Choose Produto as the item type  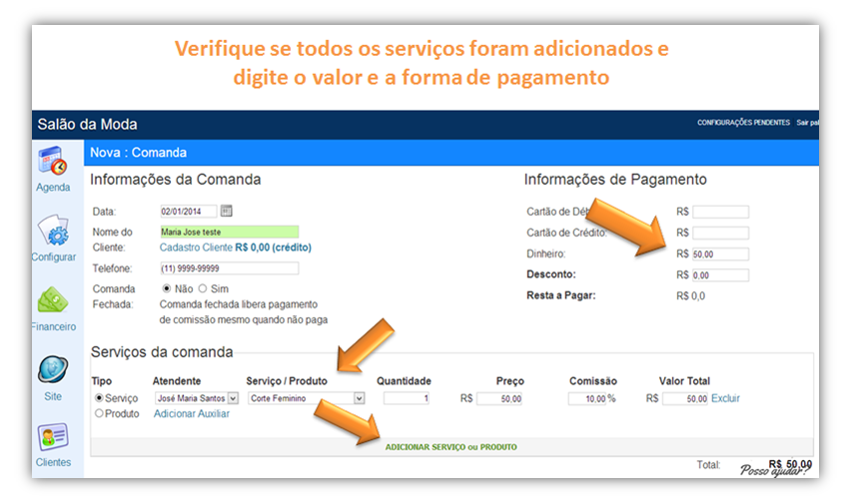point(99,413)
